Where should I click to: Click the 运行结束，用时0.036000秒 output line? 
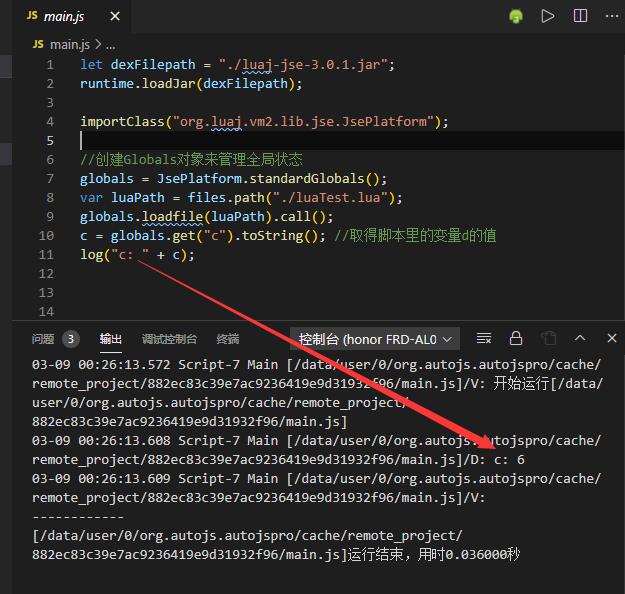(x=434, y=555)
